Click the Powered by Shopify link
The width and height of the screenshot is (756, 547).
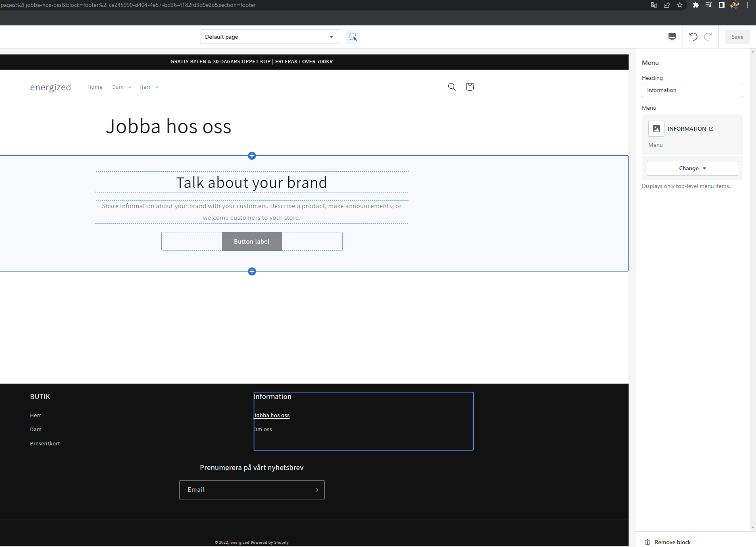click(270, 543)
